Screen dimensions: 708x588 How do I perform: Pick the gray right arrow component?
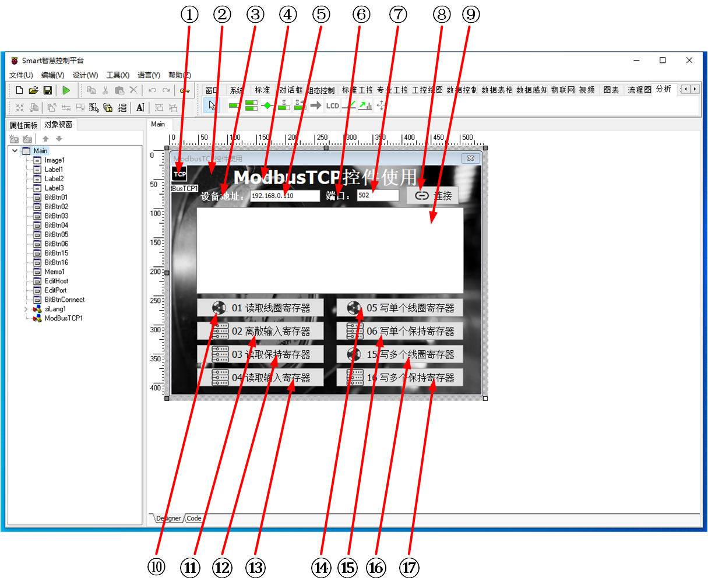click(316, 105)
